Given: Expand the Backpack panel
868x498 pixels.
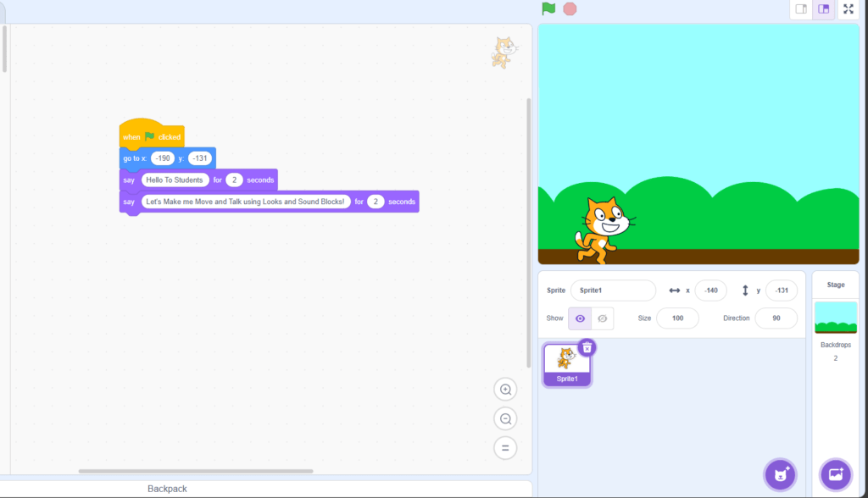Looking at the screenshot, I should tap(168, 489).
